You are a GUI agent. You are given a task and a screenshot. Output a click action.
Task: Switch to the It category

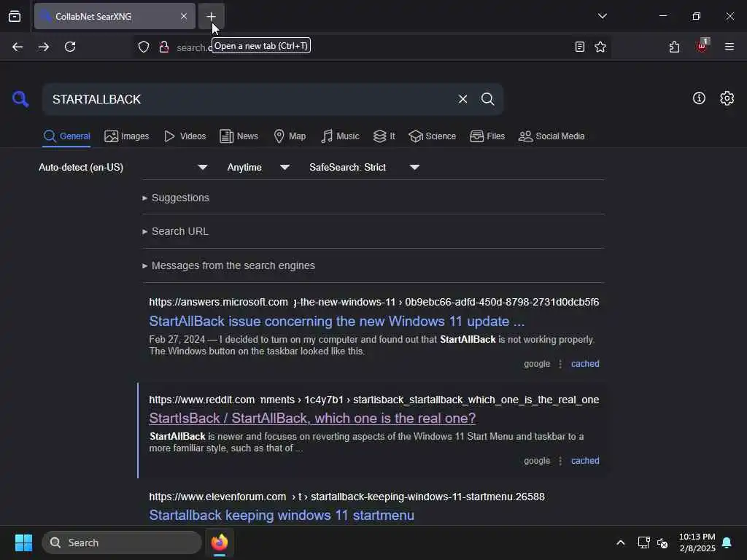tap(384, 136)
